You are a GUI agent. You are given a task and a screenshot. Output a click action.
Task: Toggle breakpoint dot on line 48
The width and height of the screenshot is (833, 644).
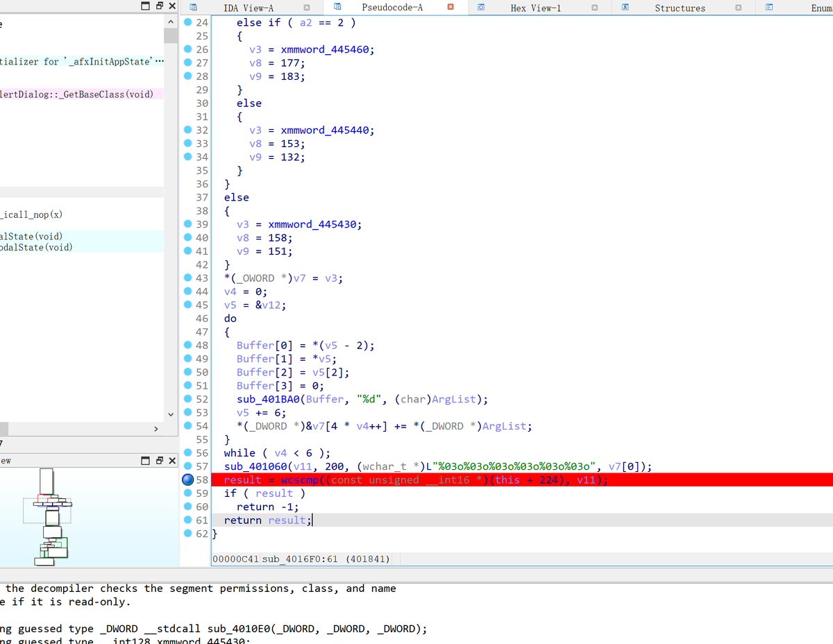188,345
